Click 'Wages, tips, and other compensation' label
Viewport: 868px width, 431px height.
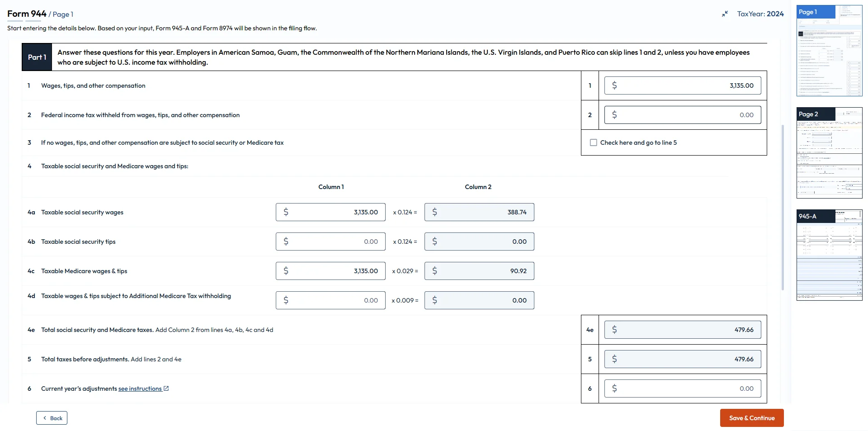point(93,85)
